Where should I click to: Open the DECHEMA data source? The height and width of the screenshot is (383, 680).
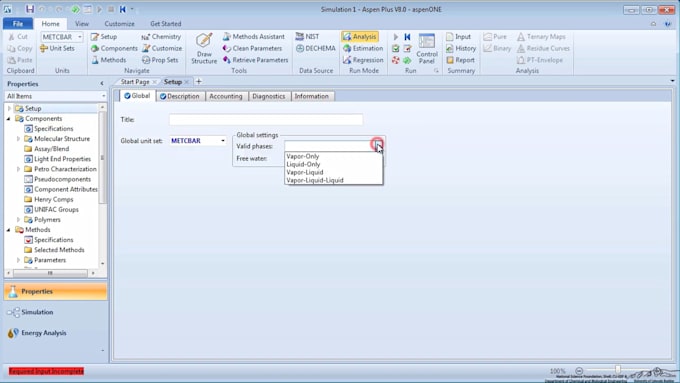316,49
